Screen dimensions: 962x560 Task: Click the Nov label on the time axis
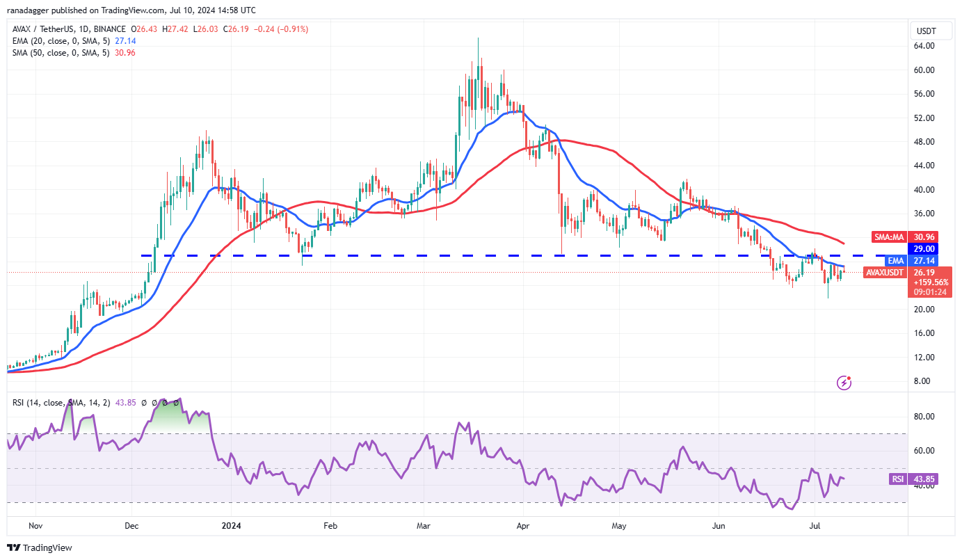click(x=35, y=525)
